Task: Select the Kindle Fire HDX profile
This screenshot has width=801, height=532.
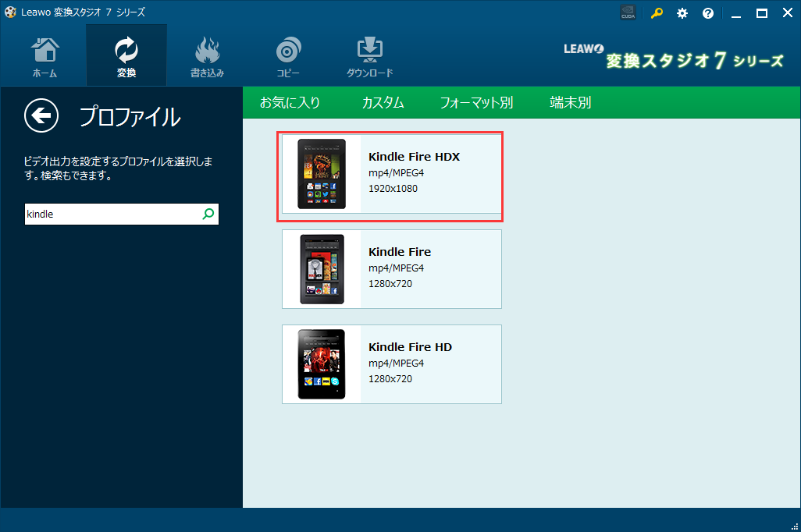Action: coord(414,173)
